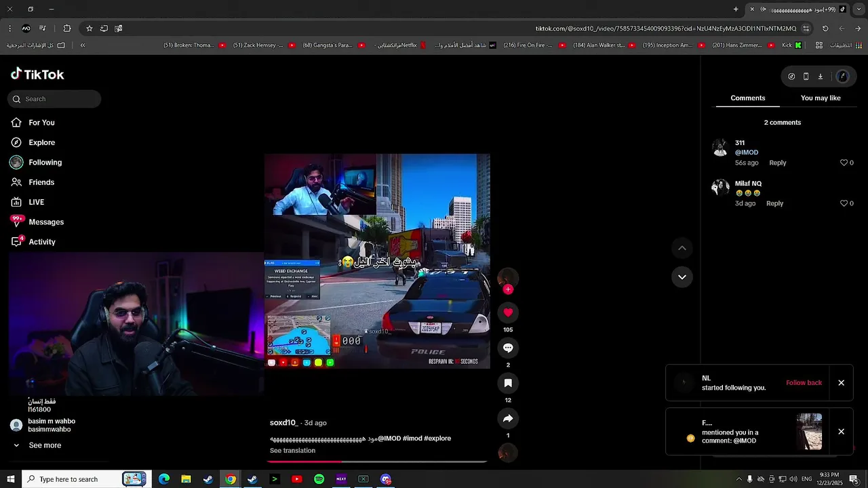Open File Explorer from the taskbar

(186, 479)
